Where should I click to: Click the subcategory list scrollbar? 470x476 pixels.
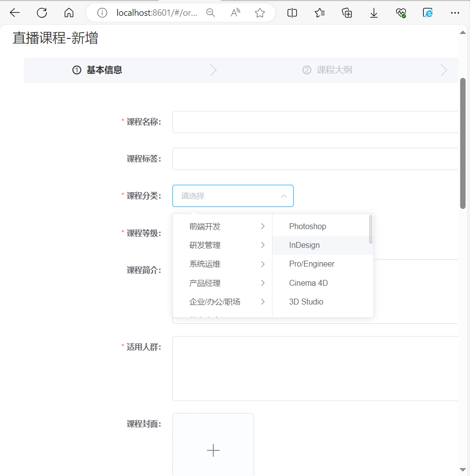pos(370,229)
